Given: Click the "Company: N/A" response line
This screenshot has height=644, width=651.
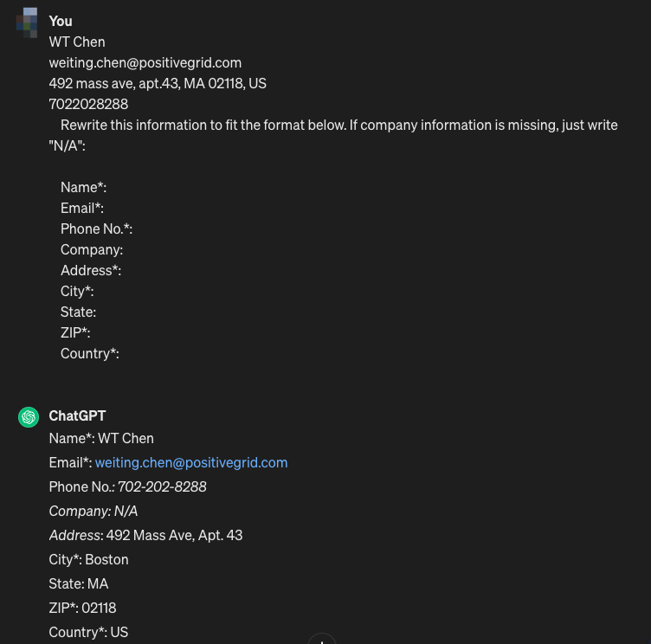Looking at the screenshot, I should point(93,511).
